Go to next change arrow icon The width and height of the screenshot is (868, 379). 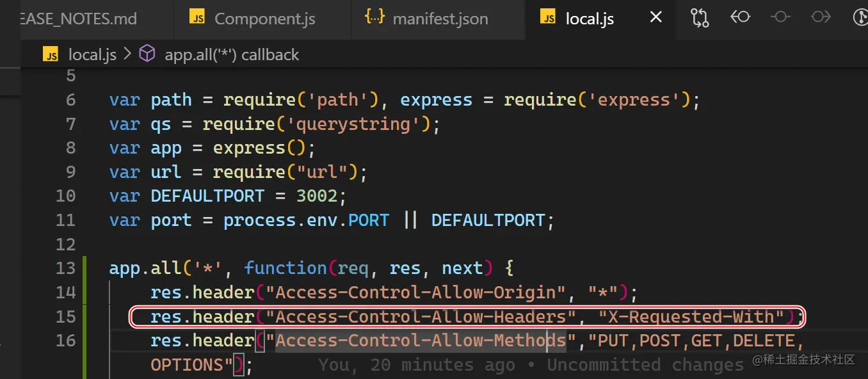821,17
